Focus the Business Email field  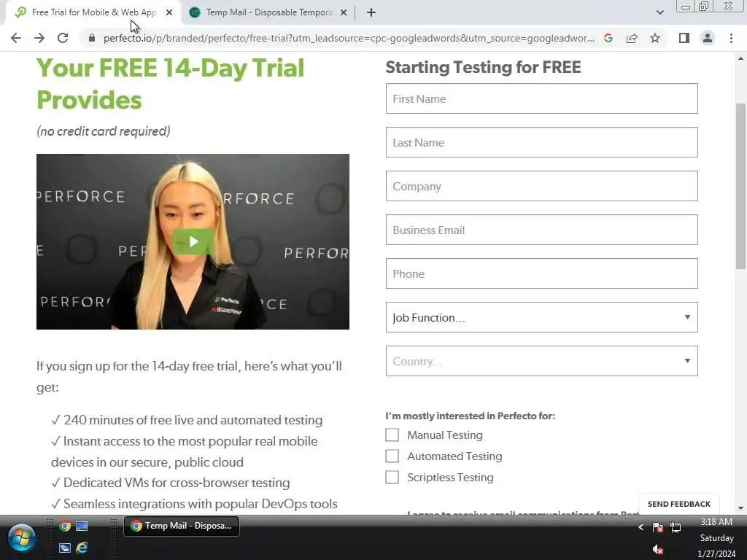[542, 230]
